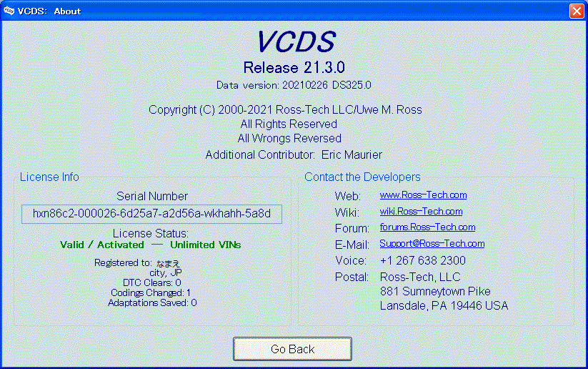The image size is (588, 369).
Task: Click the Registered to name text
Action: click(x=168, y=263)
